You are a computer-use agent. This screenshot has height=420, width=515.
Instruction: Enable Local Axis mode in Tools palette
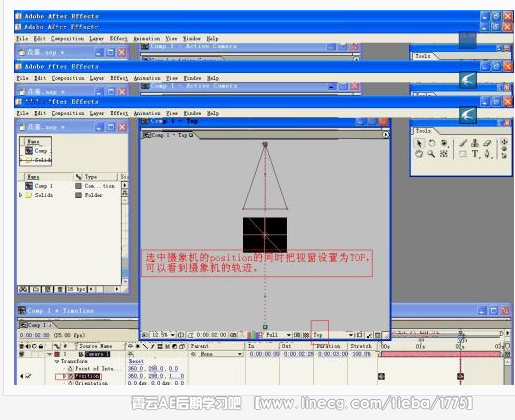(504, 142)
